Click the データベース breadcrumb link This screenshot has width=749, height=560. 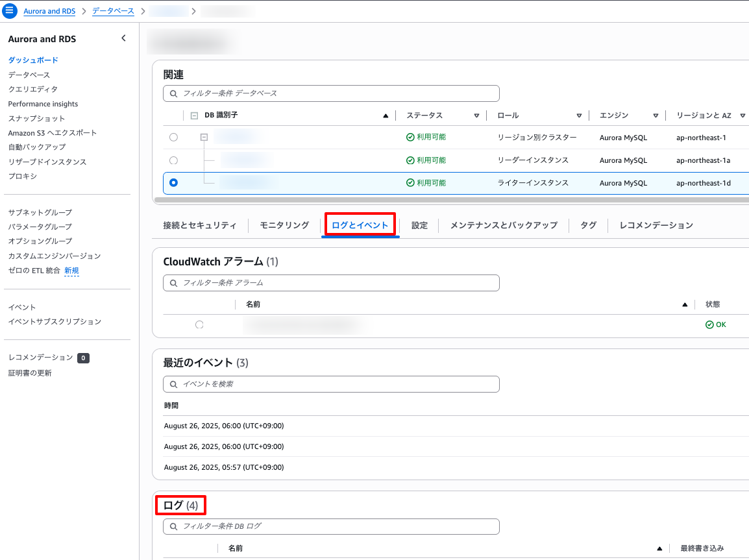pos(113,11)
